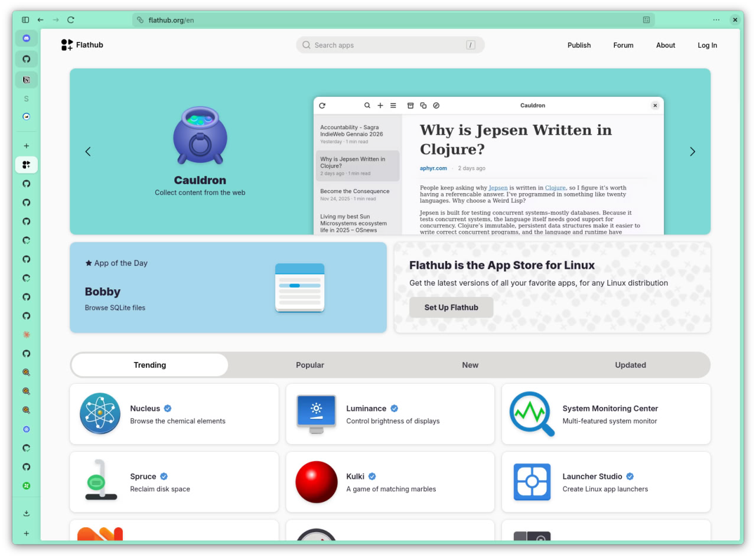The image size is (756, 558).
Task: Open the Discord pinned tab in the sidebar
Action: tap(26, 38)
